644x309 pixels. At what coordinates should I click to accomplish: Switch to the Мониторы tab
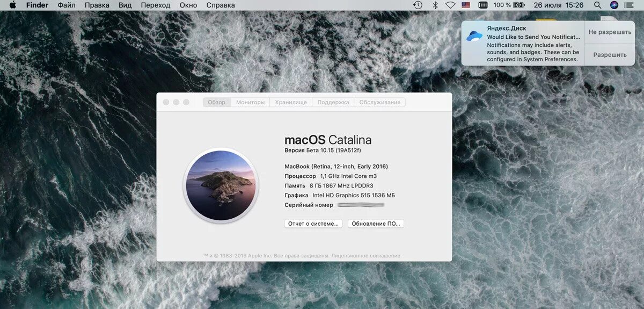tap(251, 102)
